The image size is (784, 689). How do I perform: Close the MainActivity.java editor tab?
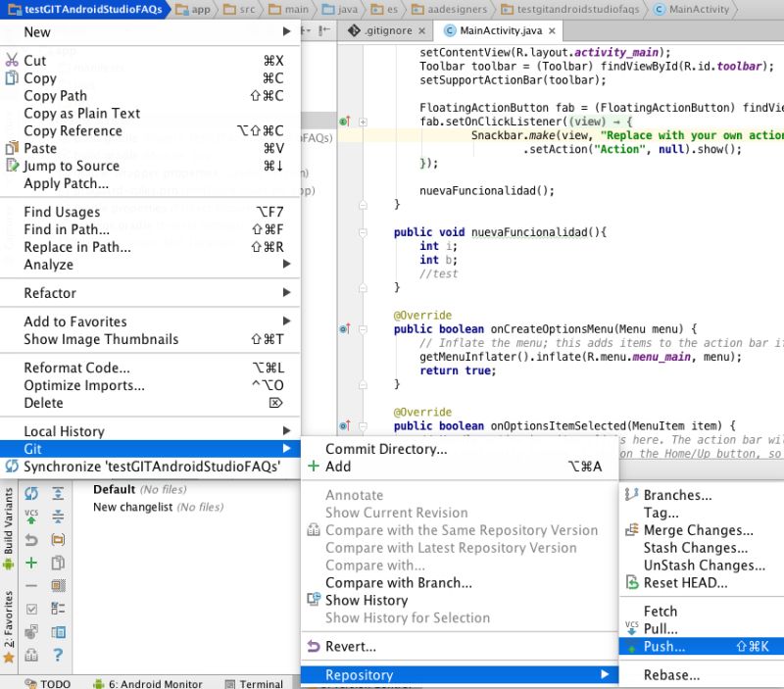(552, 31)
